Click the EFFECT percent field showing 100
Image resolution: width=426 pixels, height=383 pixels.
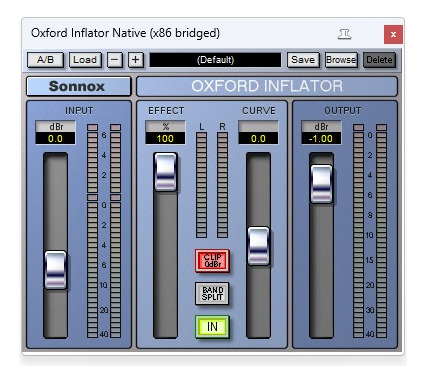pos(165,138)
